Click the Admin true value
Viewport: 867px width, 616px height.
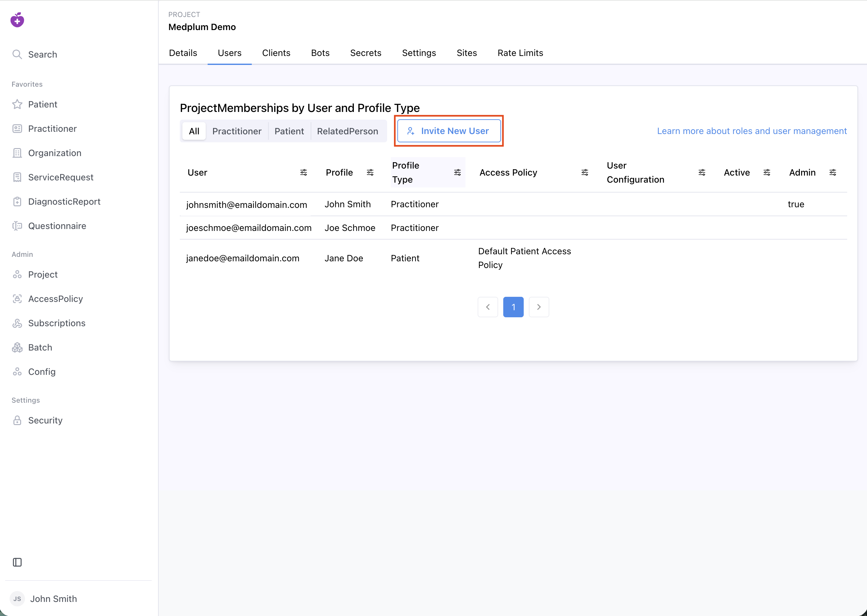(796, 204)
